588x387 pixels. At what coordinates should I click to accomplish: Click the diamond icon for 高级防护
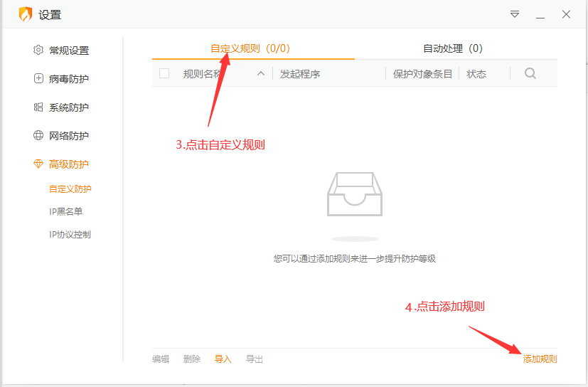point(38,164)
